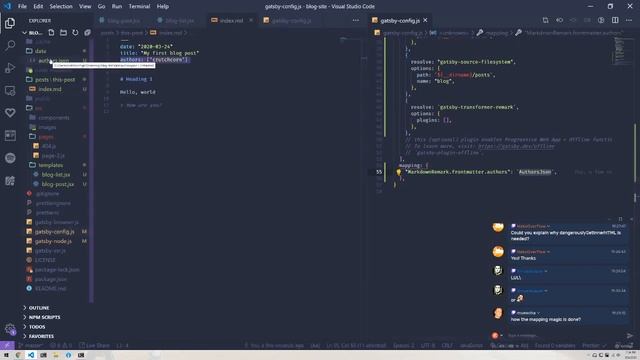Open blog-list.jsx in Explorer
640x360 pixels.
(56, 174)
